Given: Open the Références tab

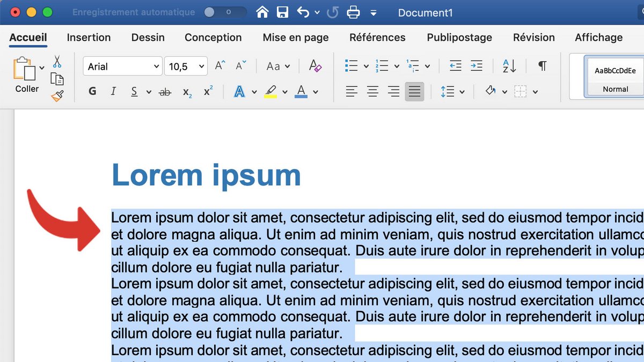Looking at the screenshot, I should [377, 38].
